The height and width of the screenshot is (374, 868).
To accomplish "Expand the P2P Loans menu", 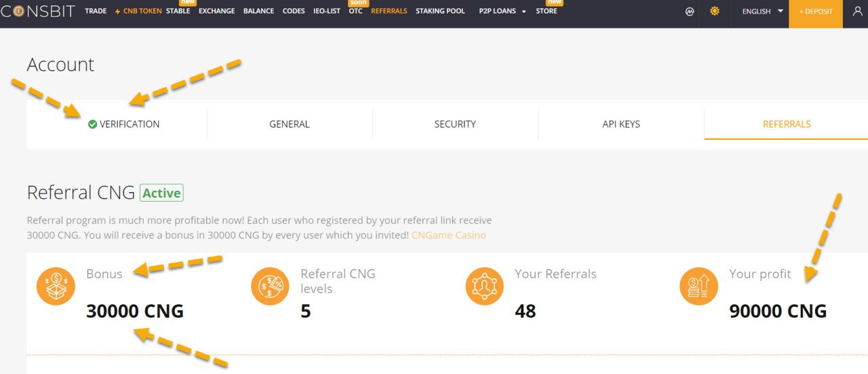I will click(x=502, y=12).
